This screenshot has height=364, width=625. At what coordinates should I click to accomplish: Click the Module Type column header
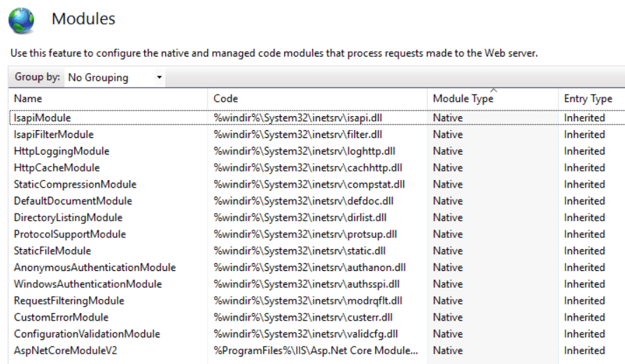[x=463, y=99]
